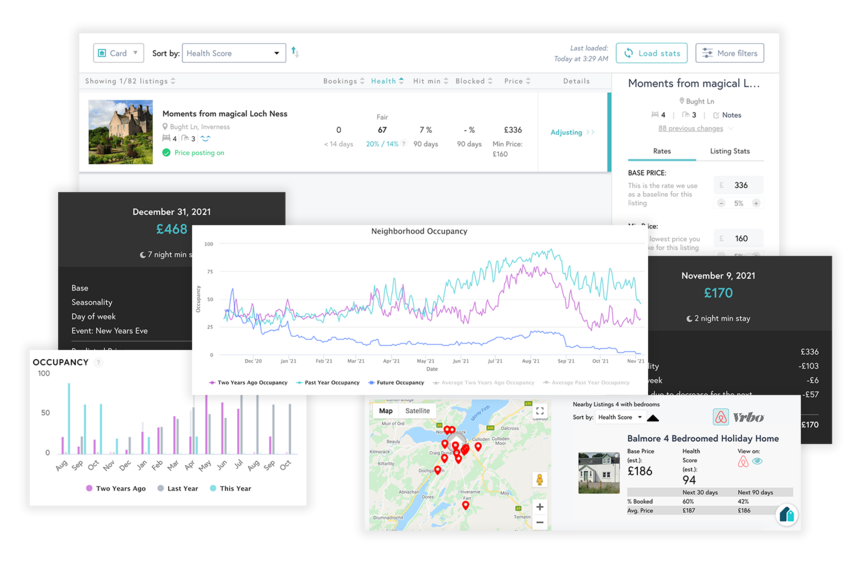Click the house chat widget icon

tap(787, 514)
